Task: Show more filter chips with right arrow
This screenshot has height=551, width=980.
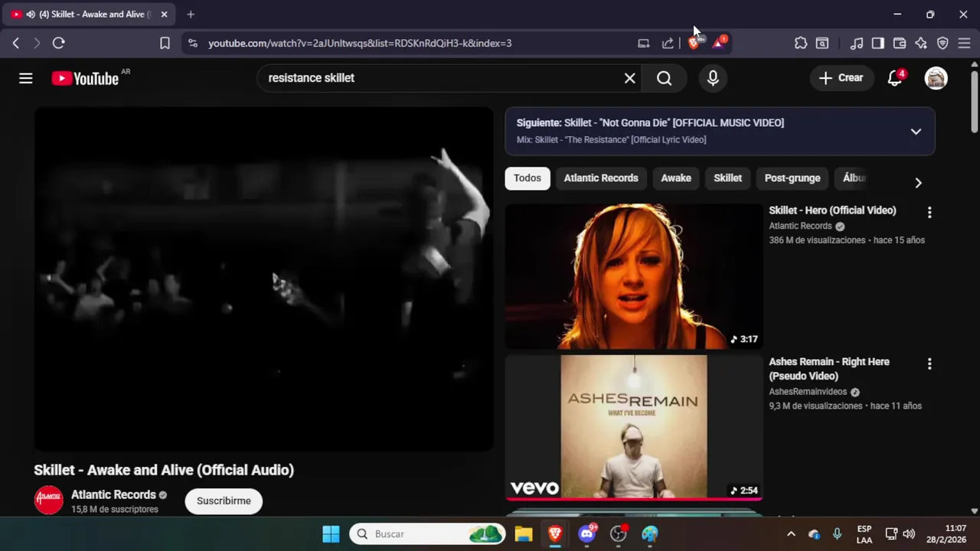Action: [918, 182]
